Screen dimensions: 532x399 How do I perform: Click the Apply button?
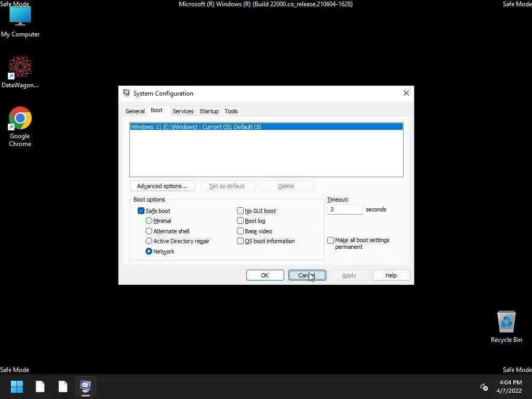[x=349, y=275]
